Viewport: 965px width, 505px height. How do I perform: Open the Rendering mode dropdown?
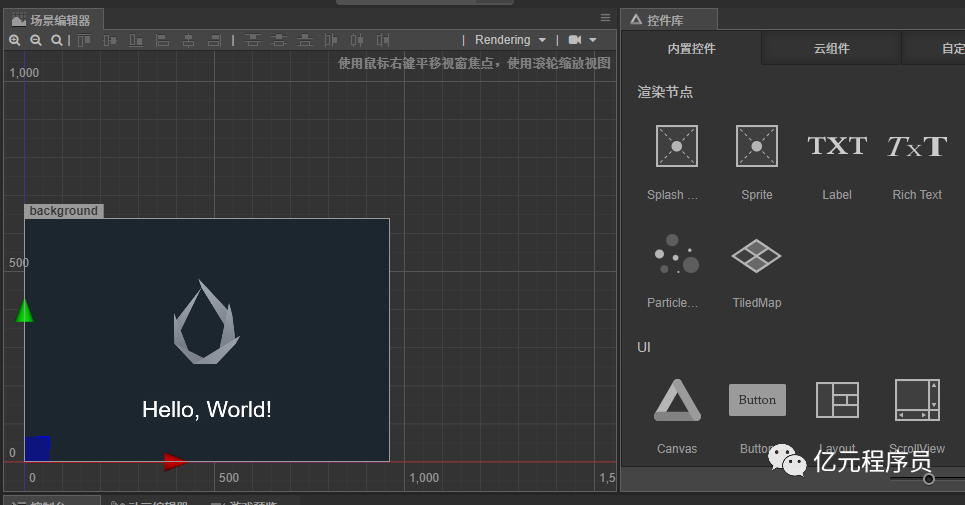point(510,40)
